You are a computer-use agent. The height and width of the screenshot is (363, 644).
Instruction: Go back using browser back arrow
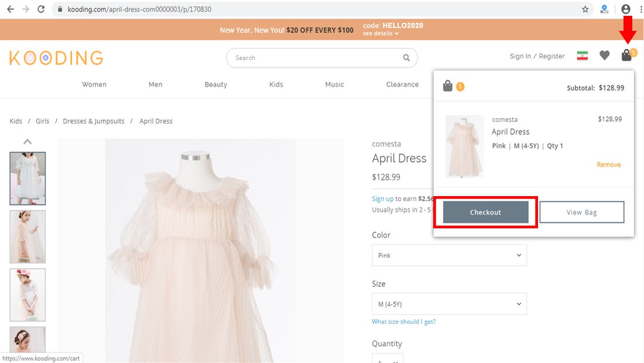click(10, 9)
